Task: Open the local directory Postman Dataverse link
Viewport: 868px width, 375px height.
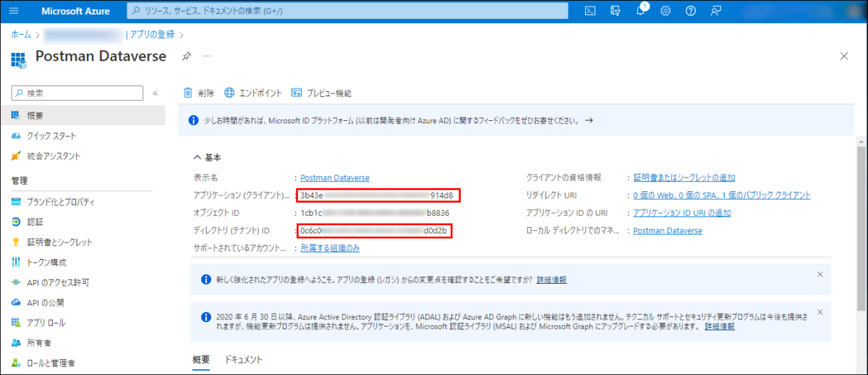Action: 668,231
